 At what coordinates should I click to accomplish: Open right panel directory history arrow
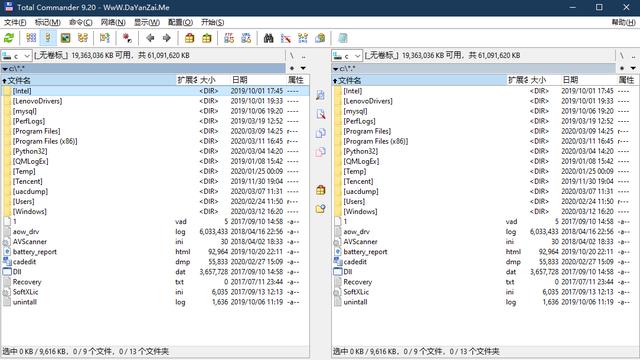pyautogui.click(x=633, y=68)
